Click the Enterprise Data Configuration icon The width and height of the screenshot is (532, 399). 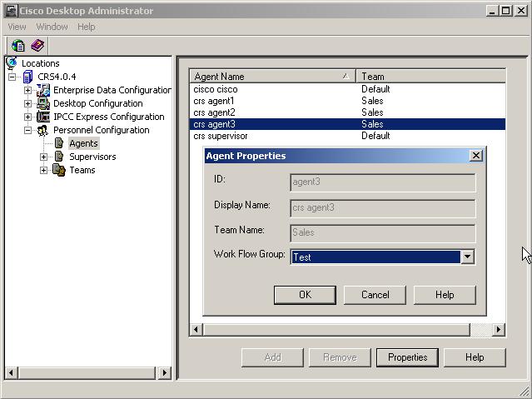[43, 90]
